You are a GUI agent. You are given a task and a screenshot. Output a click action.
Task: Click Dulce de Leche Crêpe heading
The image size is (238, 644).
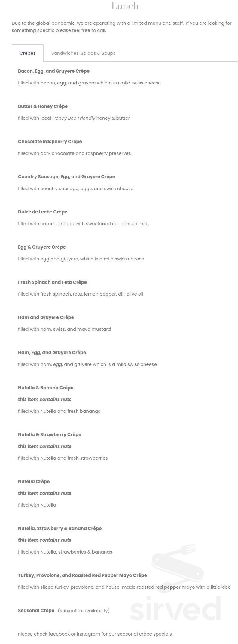click(x=43, y=212)
